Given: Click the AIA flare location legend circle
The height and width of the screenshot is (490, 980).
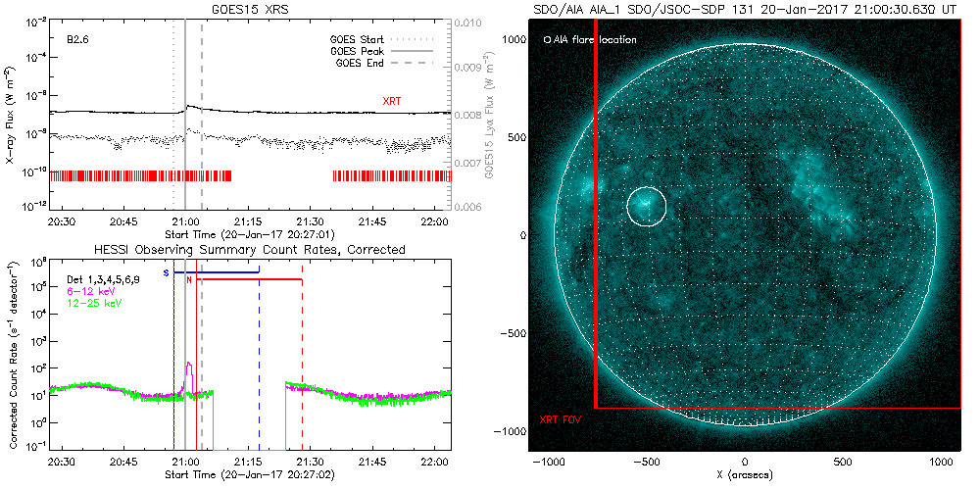Looking at the screenshot, I should coord(547,40).
